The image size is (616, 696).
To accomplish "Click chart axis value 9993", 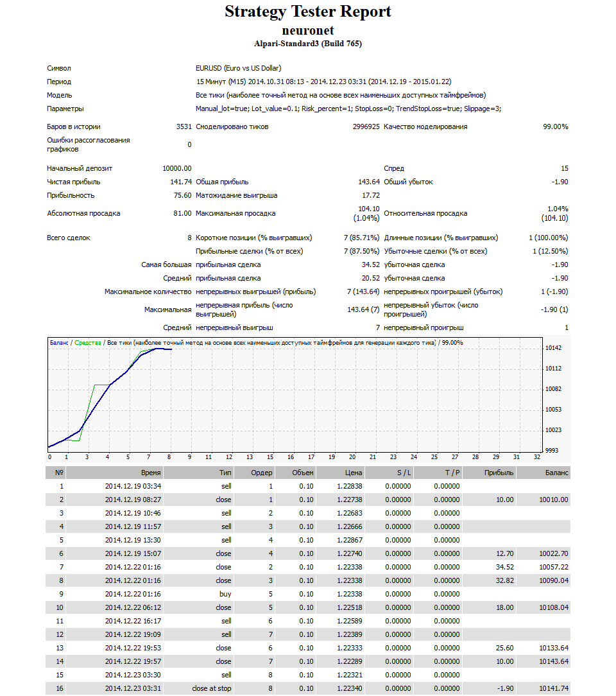I will click(552, 451).
